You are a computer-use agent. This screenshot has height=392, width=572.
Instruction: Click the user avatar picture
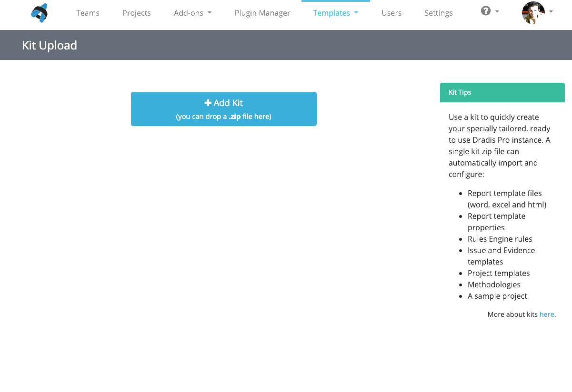click(x=534, y=13)
